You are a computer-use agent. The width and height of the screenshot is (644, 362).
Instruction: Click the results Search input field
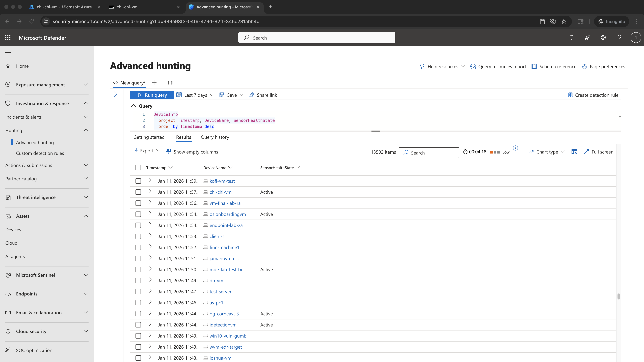(429, 153)
